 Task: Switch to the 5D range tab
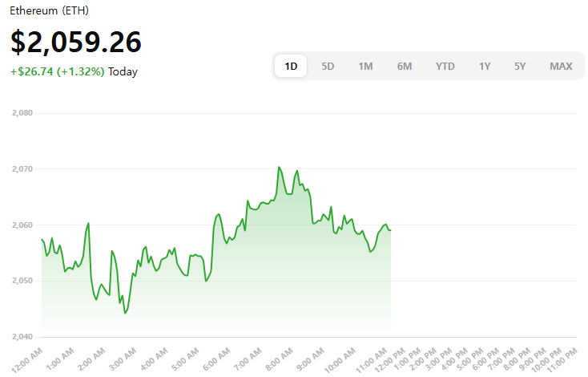328,66
